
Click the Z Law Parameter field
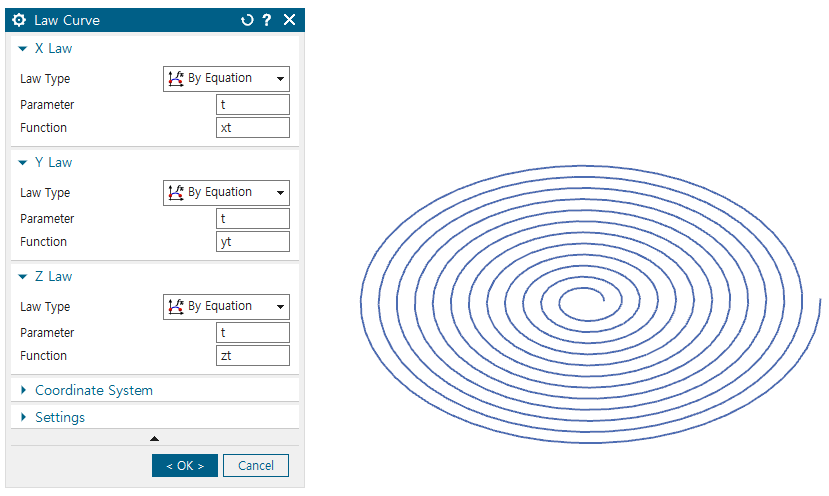253,333
